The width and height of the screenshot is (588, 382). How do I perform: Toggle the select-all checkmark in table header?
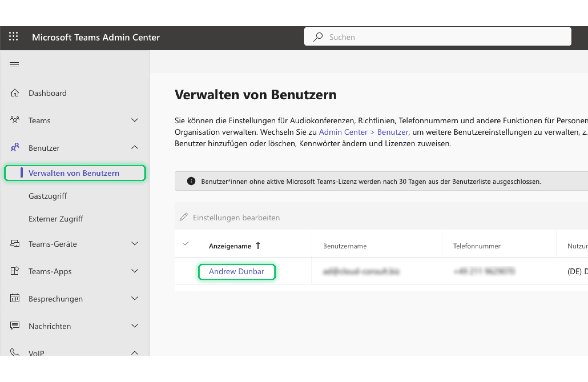pos(186,243)
